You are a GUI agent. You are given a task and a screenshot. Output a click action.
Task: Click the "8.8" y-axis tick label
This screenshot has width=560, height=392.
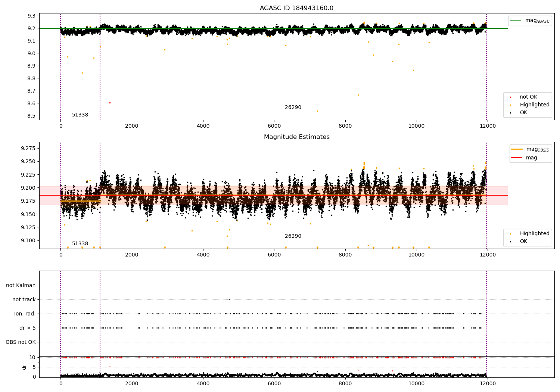[x=32, y=78]
